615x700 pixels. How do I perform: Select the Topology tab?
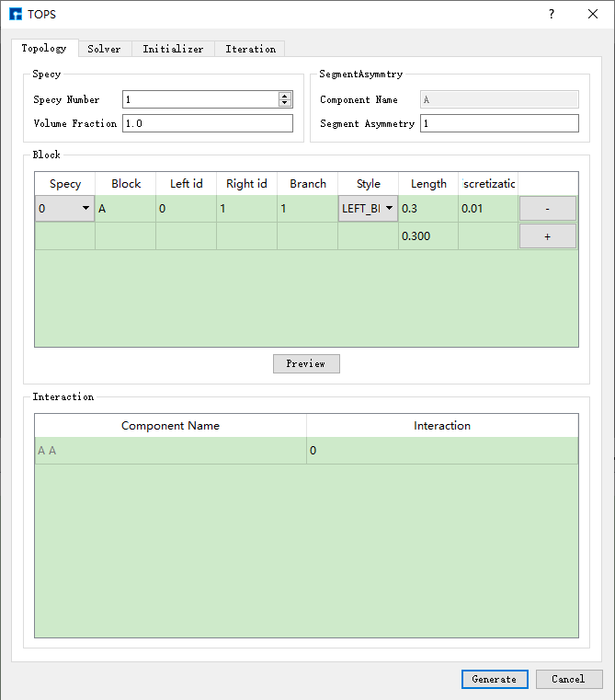(44, 49)
